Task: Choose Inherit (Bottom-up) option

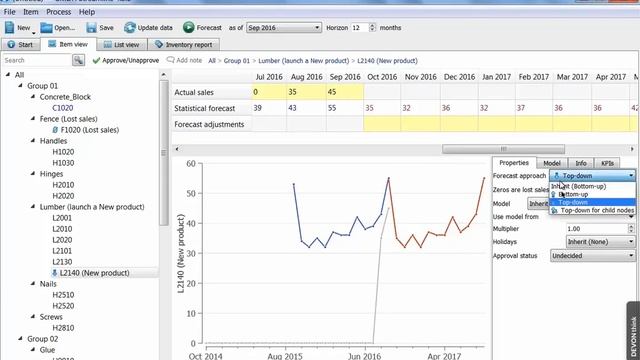Action: click(593, 186)
